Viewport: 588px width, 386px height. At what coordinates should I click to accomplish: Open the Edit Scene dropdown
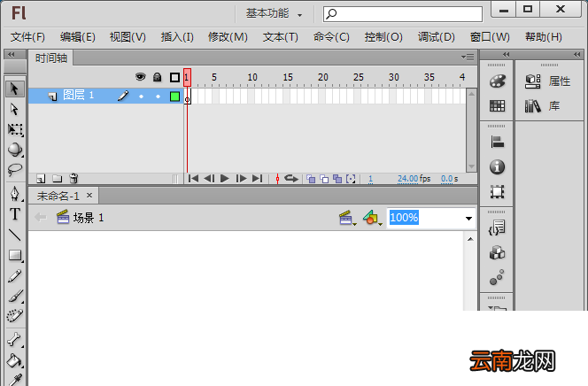point(348,218)
